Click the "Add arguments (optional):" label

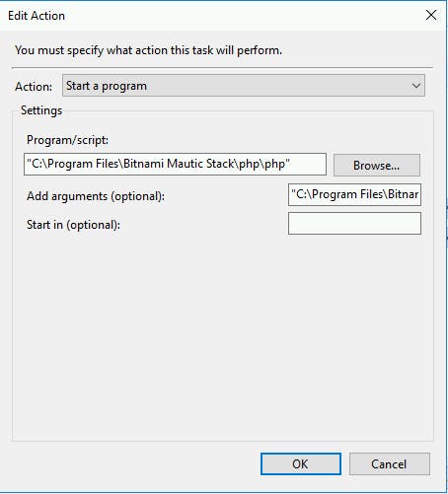coord(96,196)
